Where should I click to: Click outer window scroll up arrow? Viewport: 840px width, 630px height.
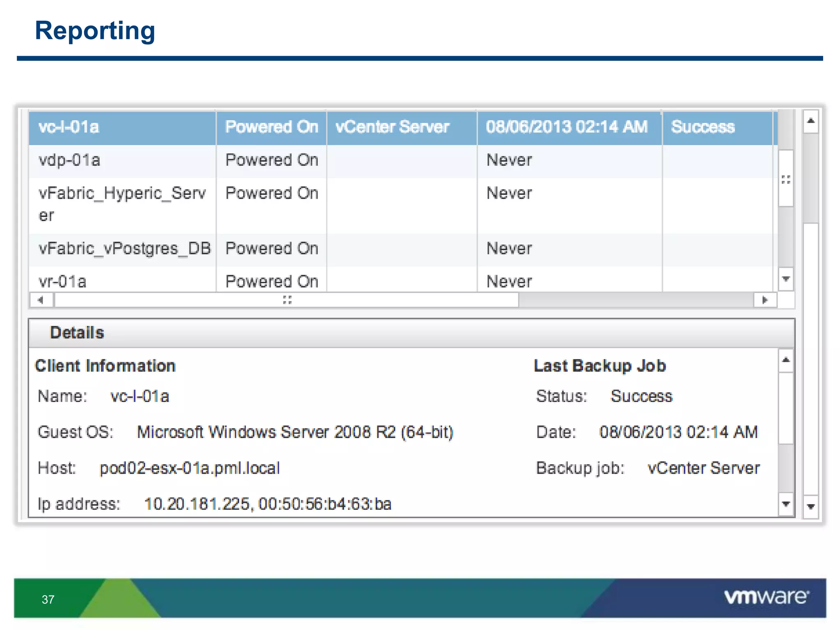810,121
